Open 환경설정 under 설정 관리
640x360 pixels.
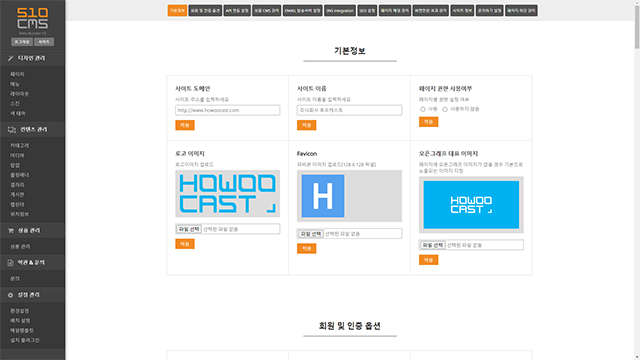coord(20,311)
